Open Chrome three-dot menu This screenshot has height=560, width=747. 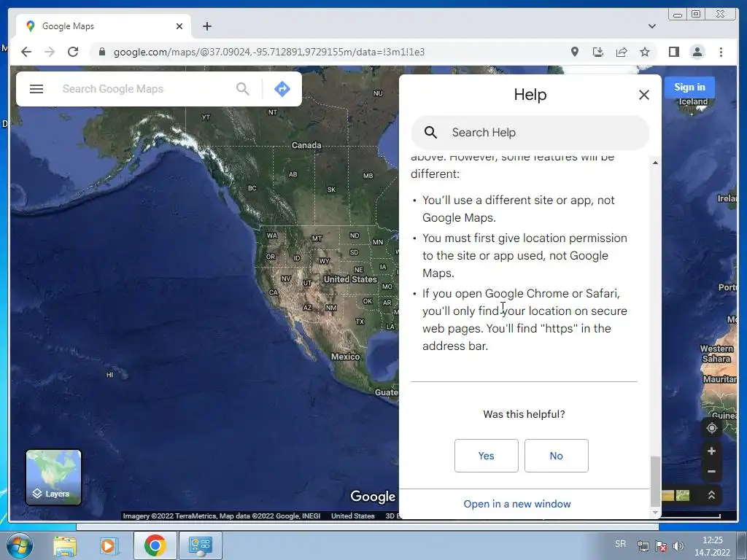click(721, 52)
